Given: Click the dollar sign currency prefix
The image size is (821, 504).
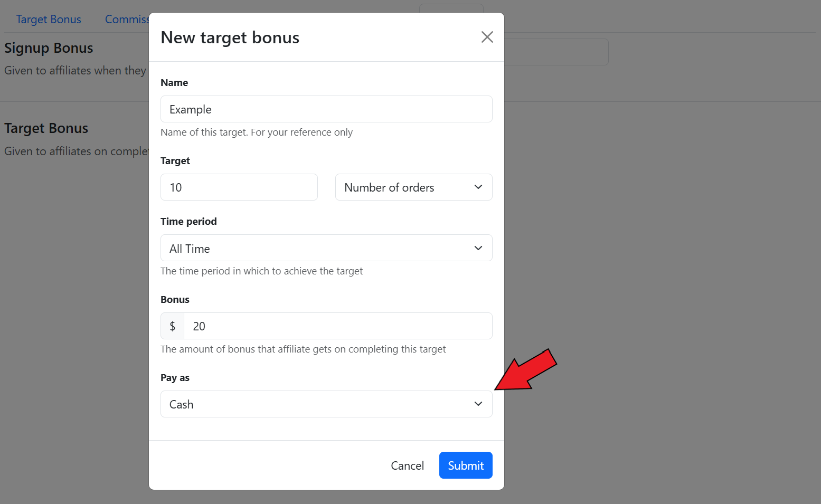Looking at the screenshot, I should click(x=172, y=326).
